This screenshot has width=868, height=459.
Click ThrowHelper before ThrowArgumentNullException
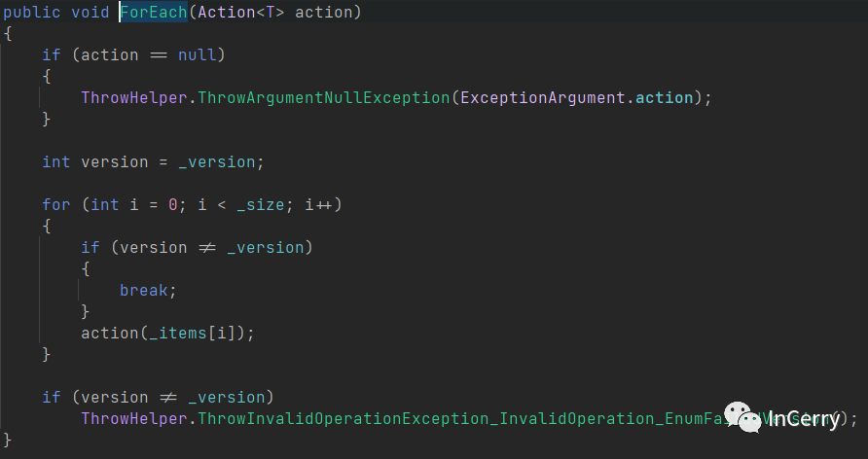pyautogui.click(x=133, y=97)
